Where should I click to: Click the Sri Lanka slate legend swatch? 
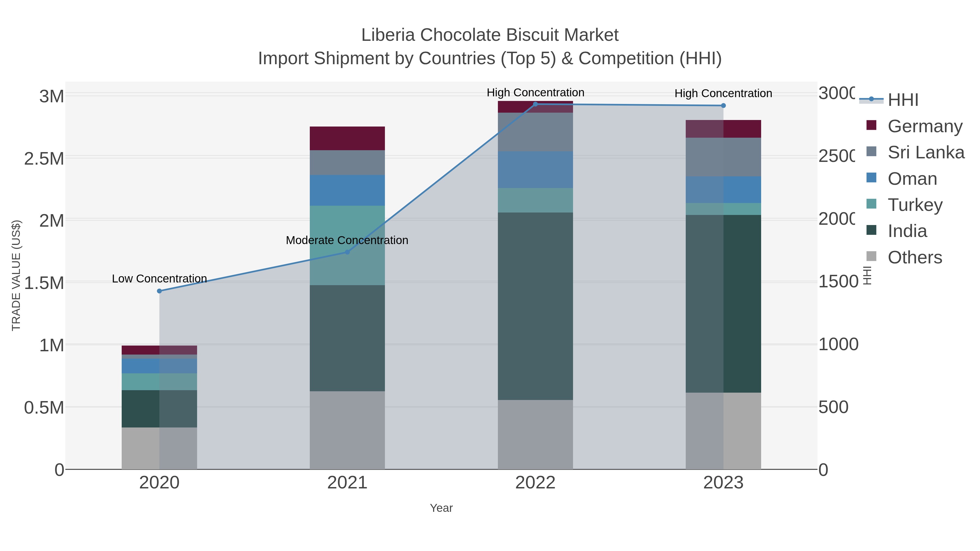[871, 151]
